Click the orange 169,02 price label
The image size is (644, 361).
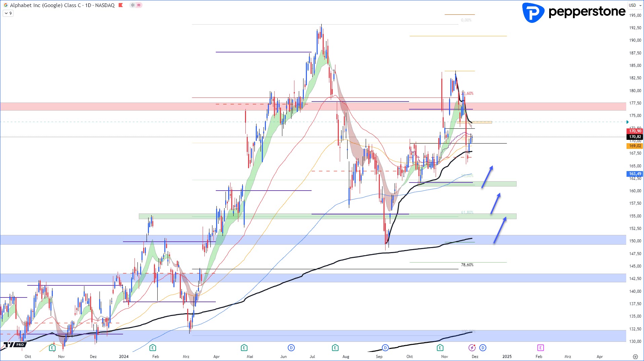635,146
